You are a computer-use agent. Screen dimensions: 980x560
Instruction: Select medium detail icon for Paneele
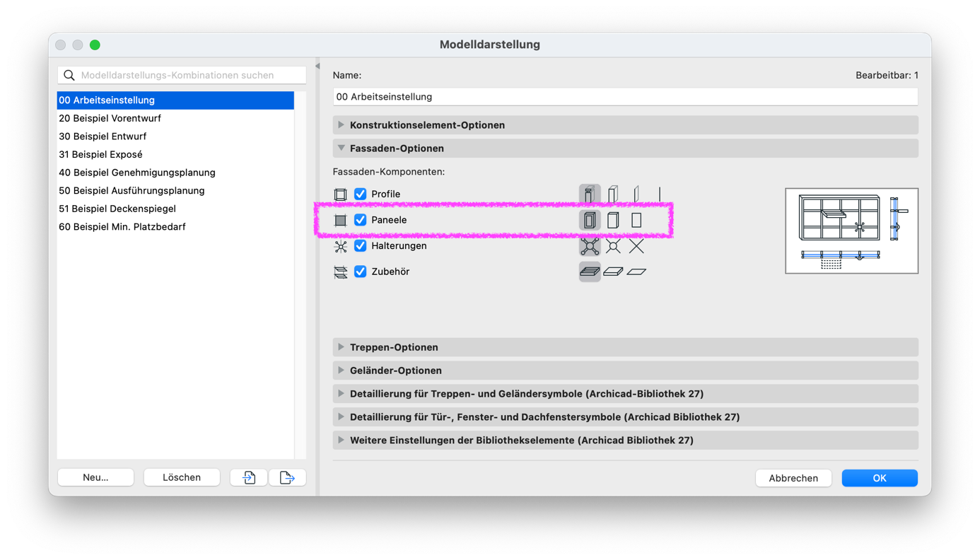pyautogui.click(x=613, y=220)
